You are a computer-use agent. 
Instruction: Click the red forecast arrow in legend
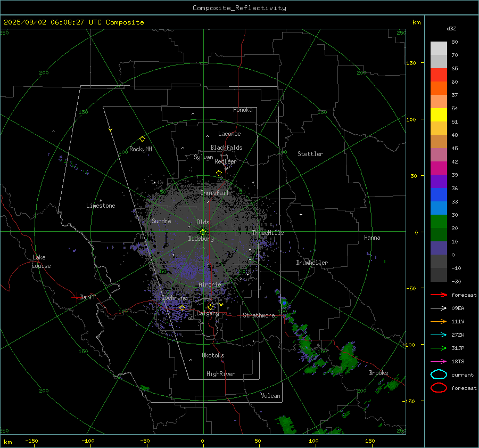439,295
